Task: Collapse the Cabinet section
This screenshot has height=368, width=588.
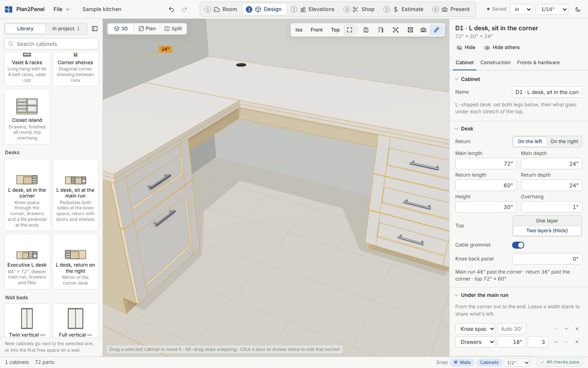Action: tap(468, 79)
